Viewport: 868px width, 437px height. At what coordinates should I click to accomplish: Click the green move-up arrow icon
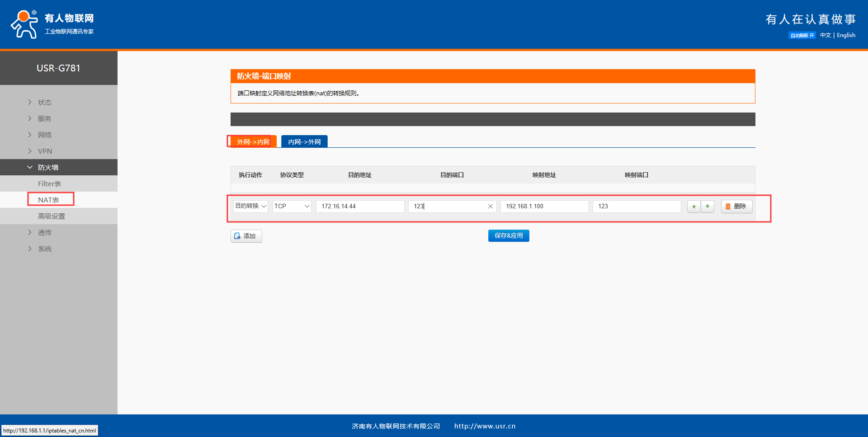tap(693, 207)
